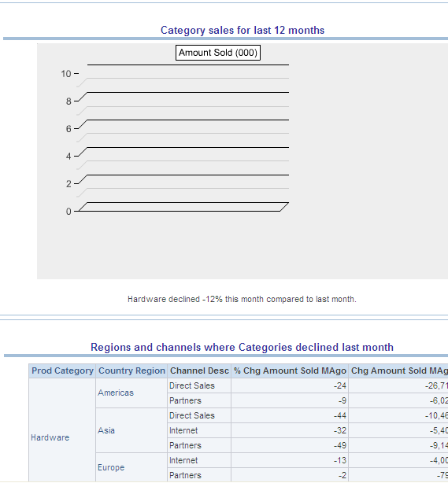The height and width of the screenshot is (483, 448).
Task: Click the % Chg Amount Sold MAgo header
Action: pyautogui.click(x=290, y=371)
